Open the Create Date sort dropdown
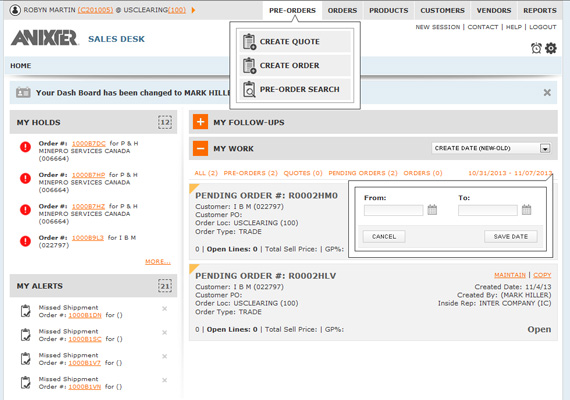 click(x=491, y=148)
